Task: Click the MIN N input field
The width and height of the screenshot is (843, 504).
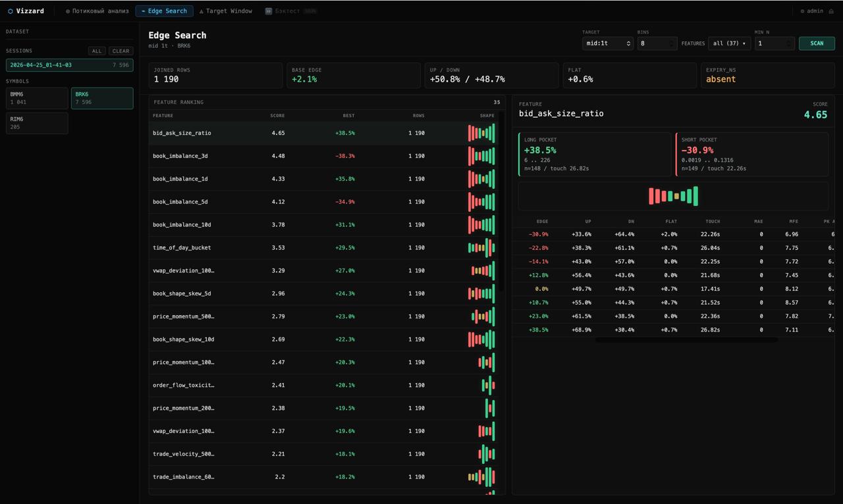Action: coord(775,43)
